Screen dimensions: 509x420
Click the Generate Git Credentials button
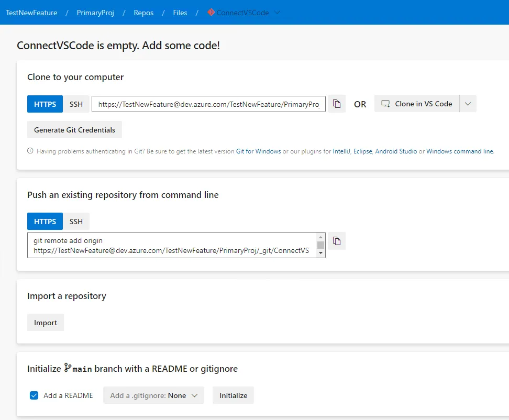click(74, 130)
